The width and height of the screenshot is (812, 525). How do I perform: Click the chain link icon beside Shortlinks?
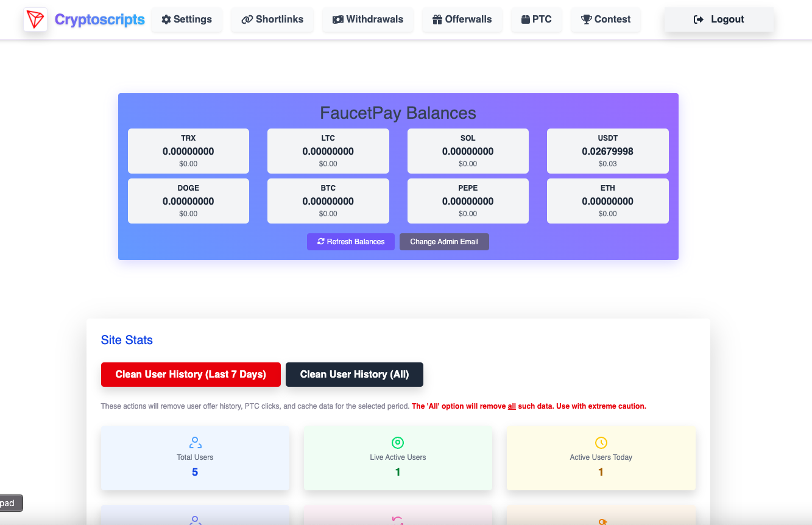[x=247, y=19]
